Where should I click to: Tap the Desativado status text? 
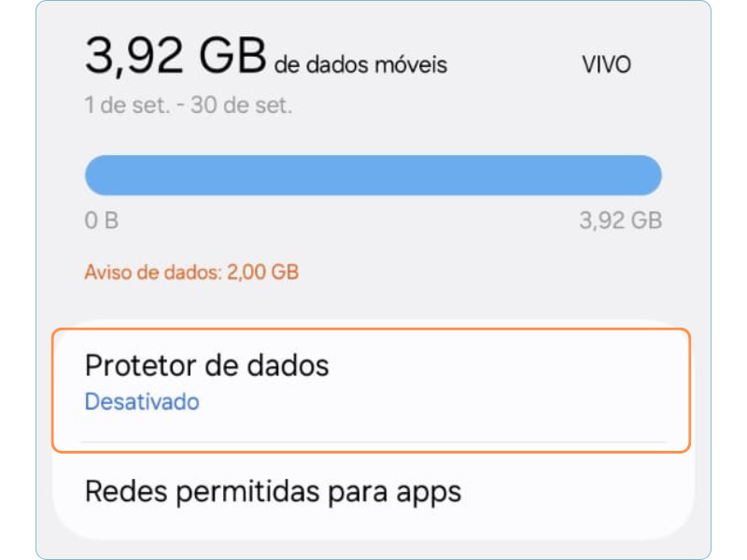click(142, 402)
